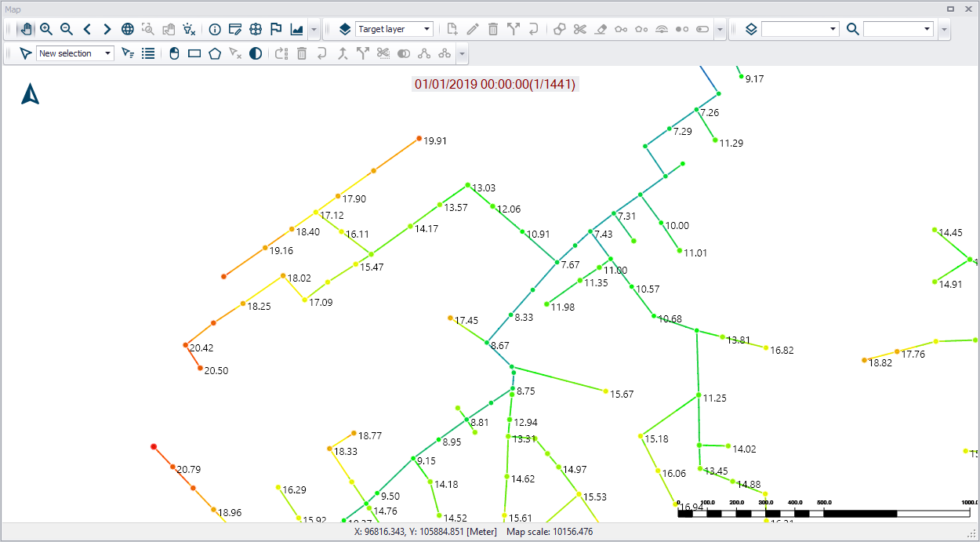The image size is (980, 542).
Task: Click the pan to selection hand icon
Action: [169, 29]
